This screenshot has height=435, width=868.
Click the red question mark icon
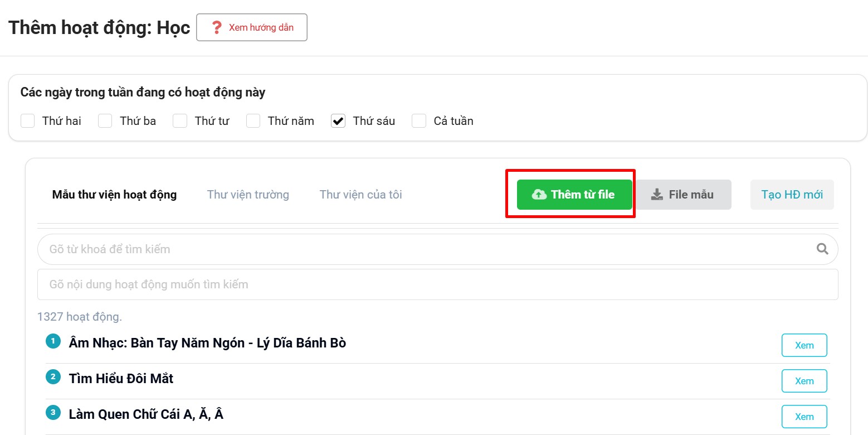(x=217, y=27)
